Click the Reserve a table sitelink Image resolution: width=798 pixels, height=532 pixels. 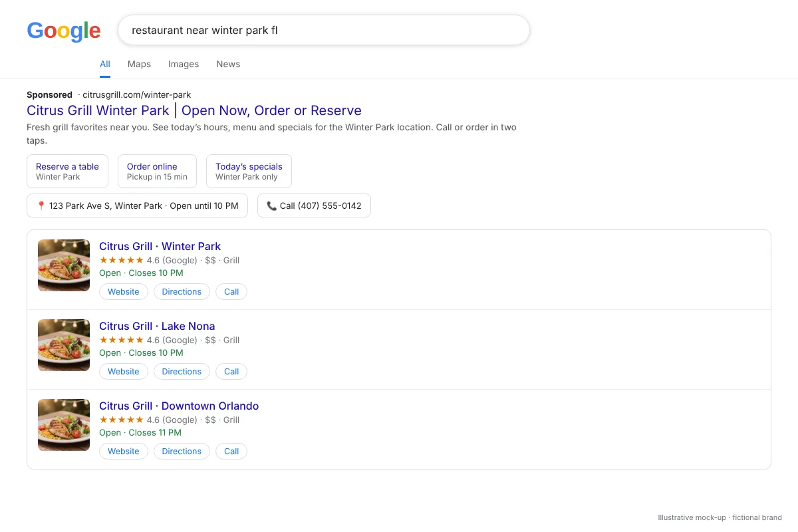point(67,172)
